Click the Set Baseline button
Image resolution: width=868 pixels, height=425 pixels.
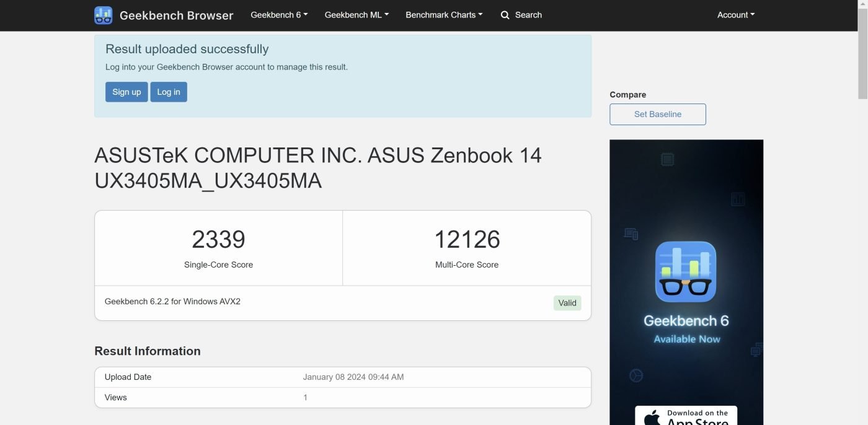click(x=658, y=114)
